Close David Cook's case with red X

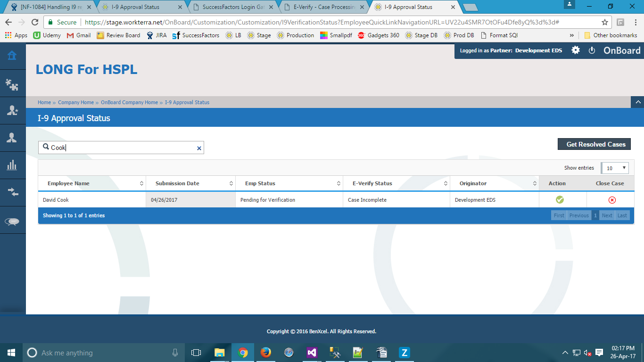[612, 200]
